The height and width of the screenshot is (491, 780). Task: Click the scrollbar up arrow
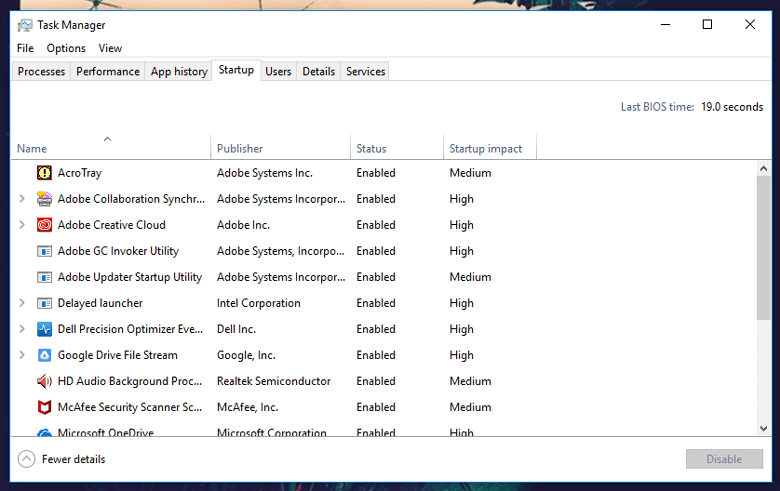pyautogui.click(x=764, y=169)
